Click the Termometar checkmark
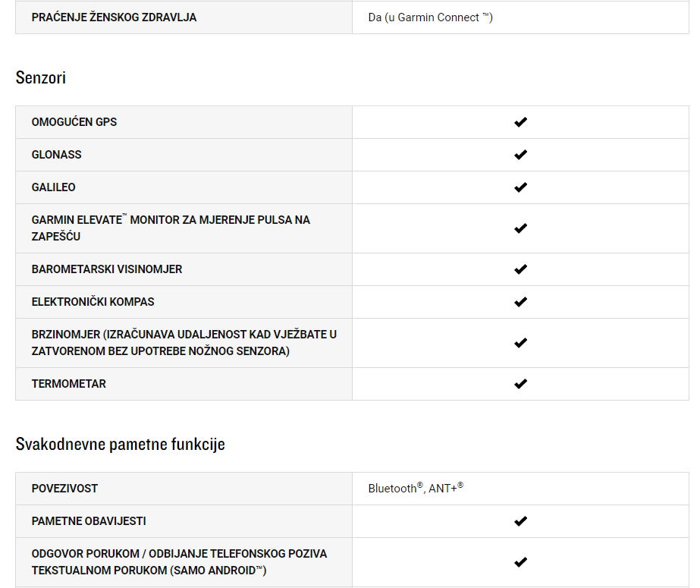700x588 pixels. tap(520, 384)
